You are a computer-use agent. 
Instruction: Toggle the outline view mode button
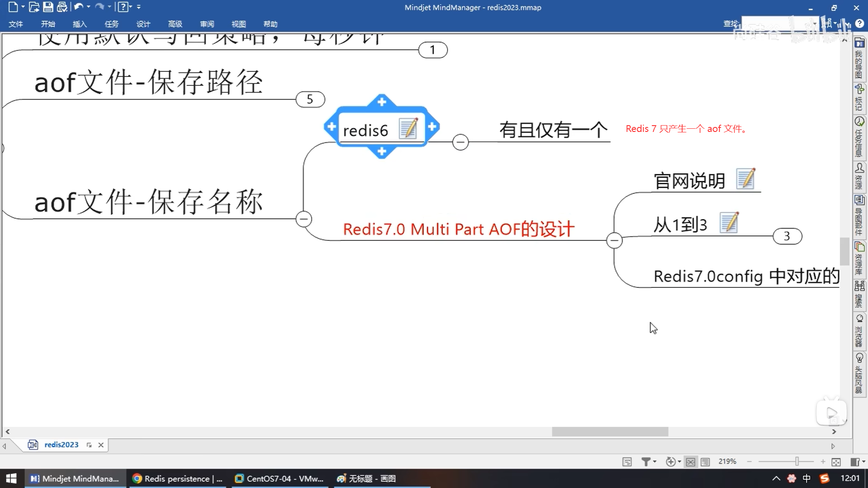pos(705,462)
